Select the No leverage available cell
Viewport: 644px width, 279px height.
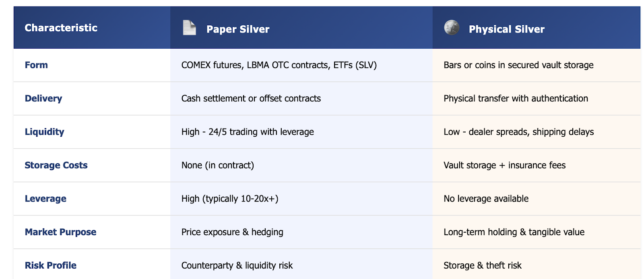pyautogui.click(x=537, y=199)
